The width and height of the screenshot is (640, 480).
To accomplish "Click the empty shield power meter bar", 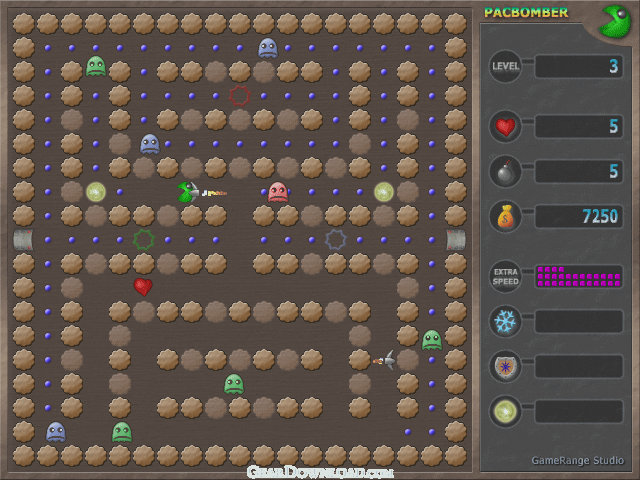I will click(x=579, y=367).
